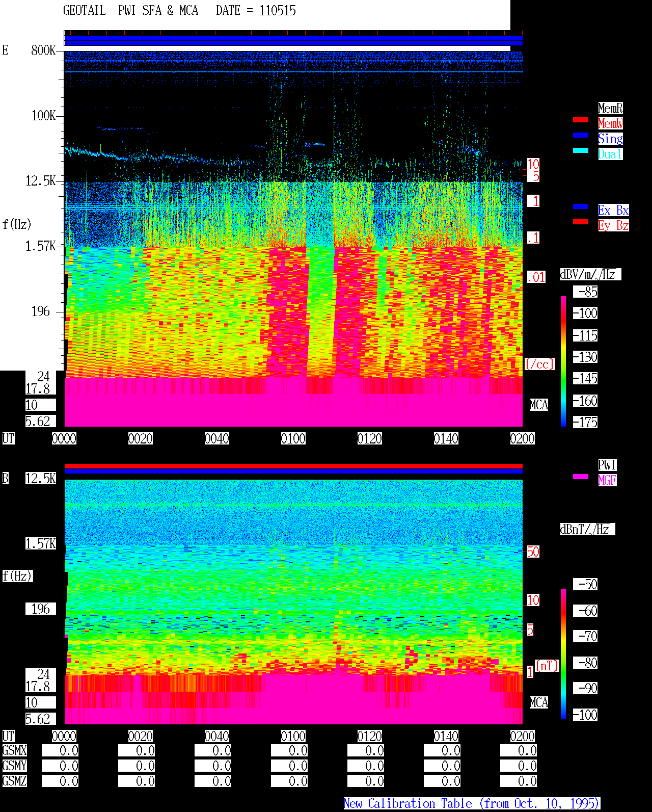The height and width of the screenshot is (812, 652).
Task: Click the E panel MCA label
Action: tap(539, 405)
